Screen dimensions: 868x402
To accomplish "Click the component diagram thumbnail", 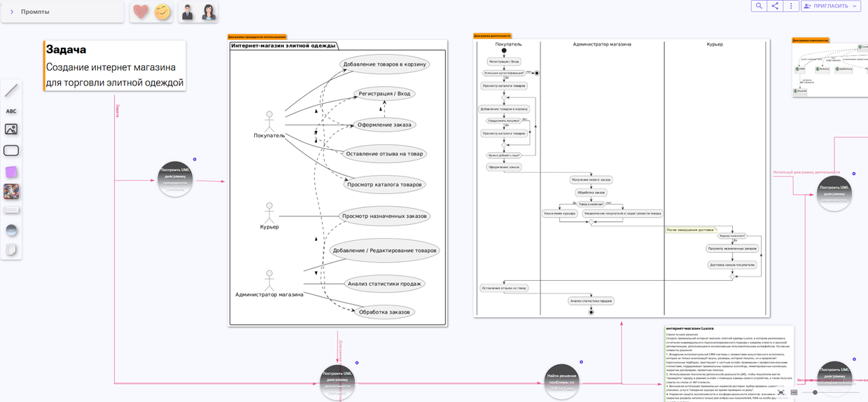I will [830, 70].
